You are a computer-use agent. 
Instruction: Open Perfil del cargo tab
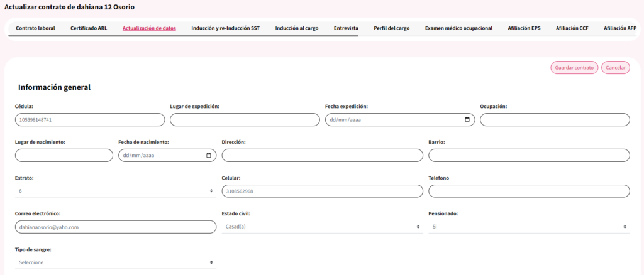point(391,28)
